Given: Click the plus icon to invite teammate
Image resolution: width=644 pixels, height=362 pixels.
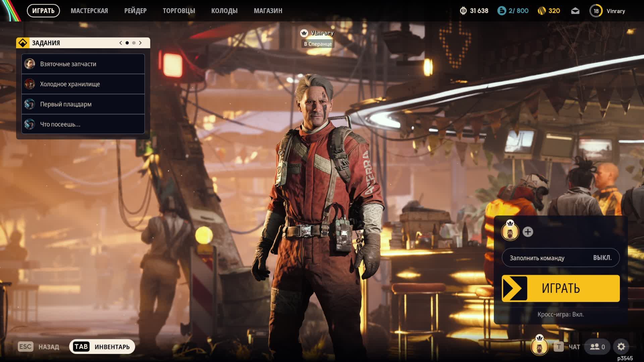Looking at the screenshot, I should (x=528, y=232).
